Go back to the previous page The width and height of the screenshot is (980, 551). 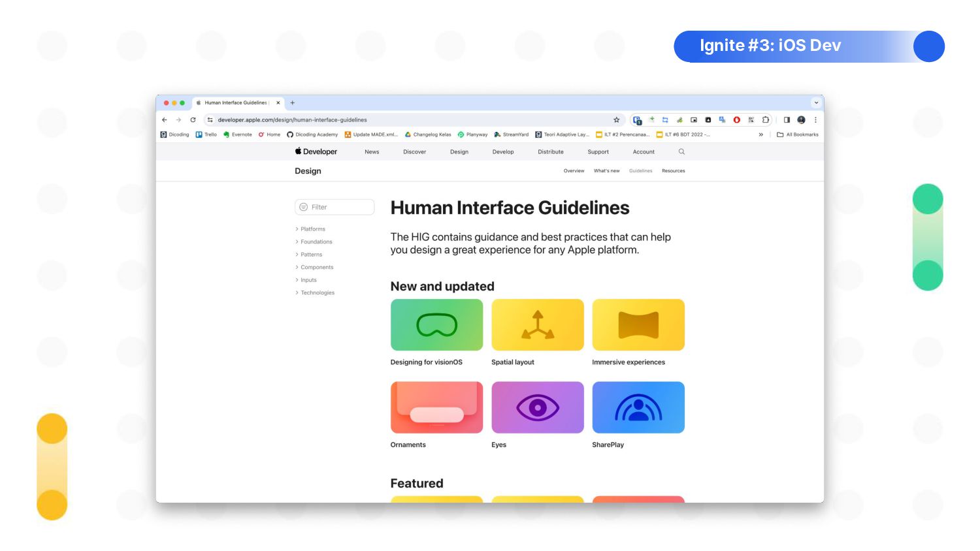[165, 120]
